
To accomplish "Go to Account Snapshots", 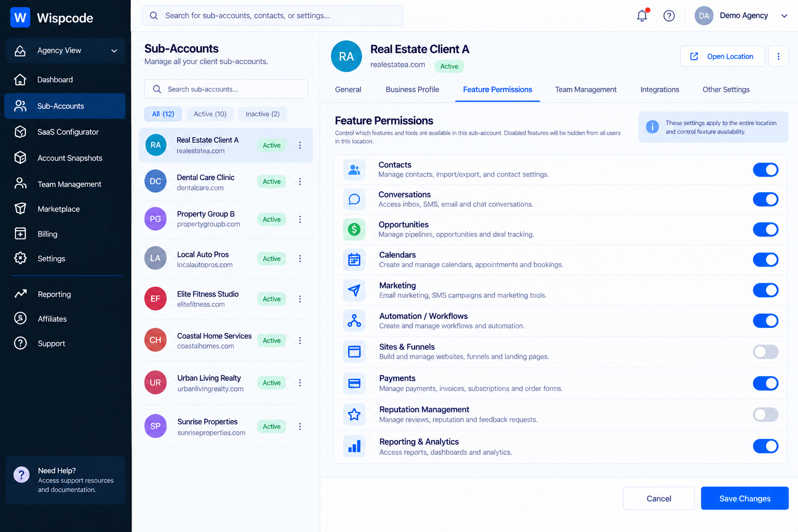I will pos(65,158).
